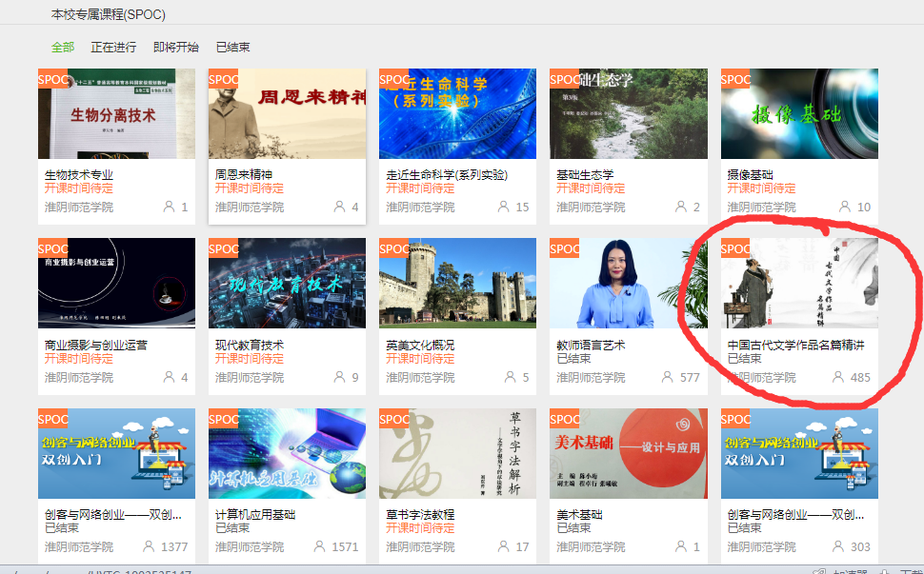Select the 全部 filter tab

coord(63,47)
